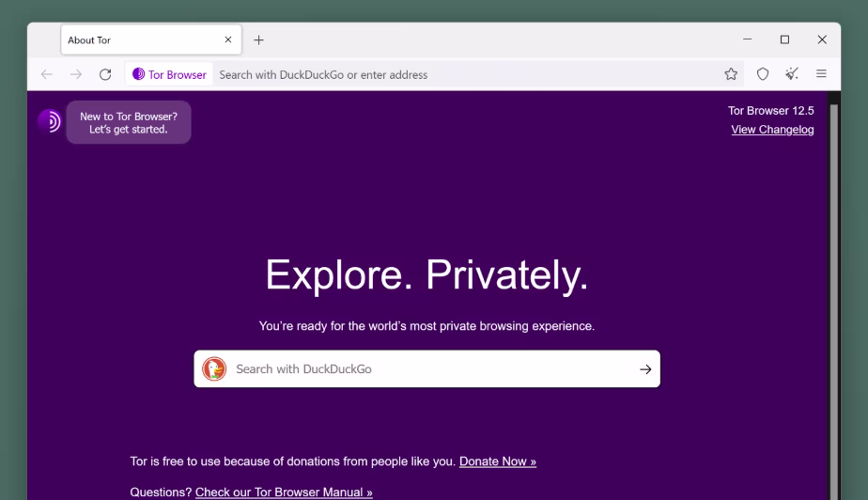Viewport: 868px width, 500px height.
Task: Open the hamburger application menu
Action: coord(821,73)
